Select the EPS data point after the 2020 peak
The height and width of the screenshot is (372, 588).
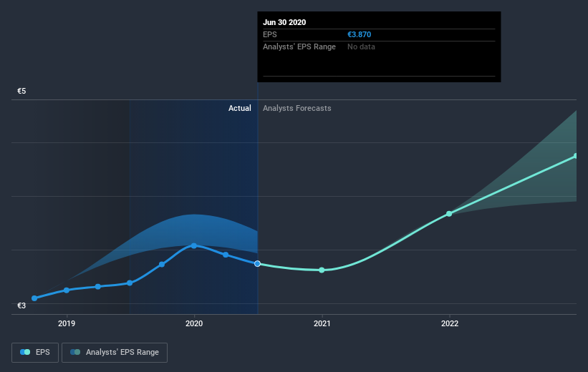pyautogui.click(x=226, y=255)
